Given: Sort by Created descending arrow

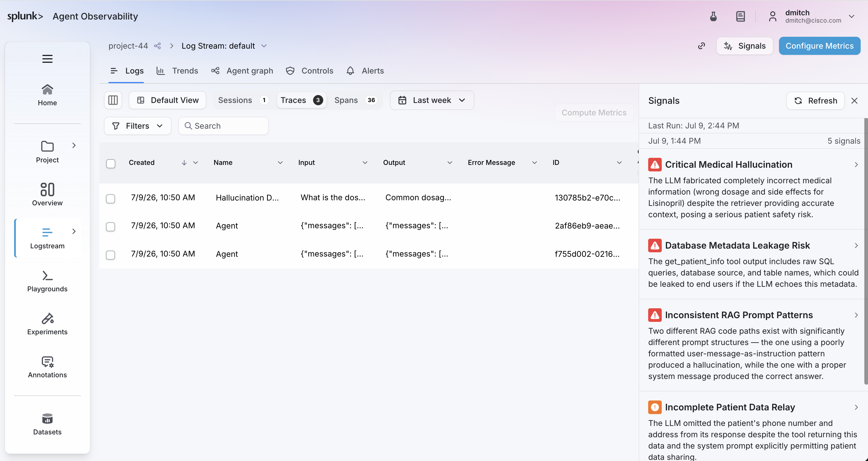Looking at the screenshot, I should (x=184, y=163).
